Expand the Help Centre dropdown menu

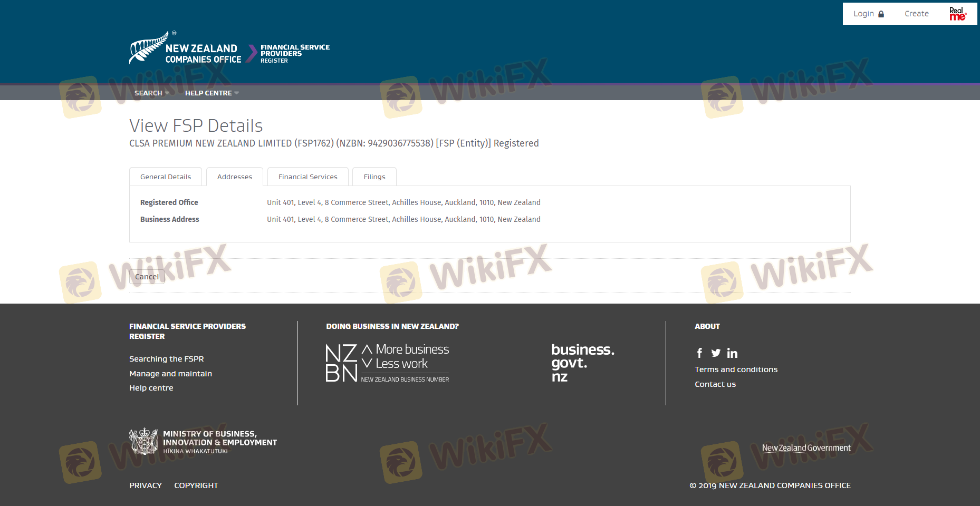coord(212,93)
